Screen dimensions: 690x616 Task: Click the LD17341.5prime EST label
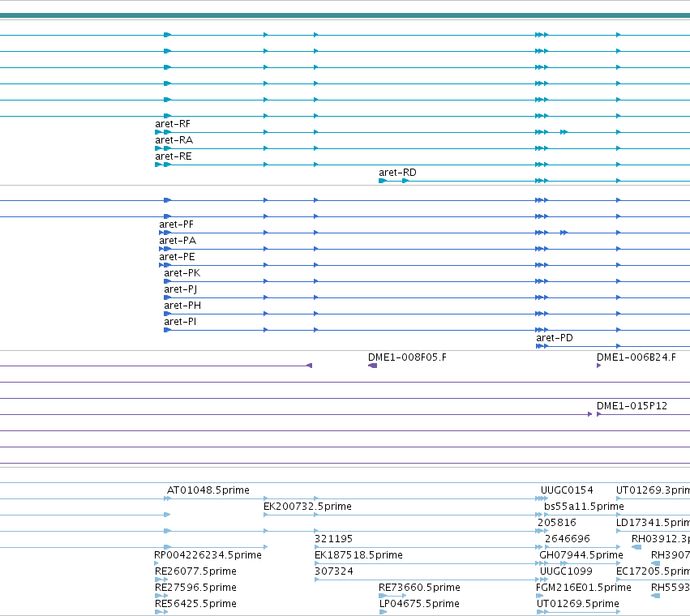click(653, 523)
